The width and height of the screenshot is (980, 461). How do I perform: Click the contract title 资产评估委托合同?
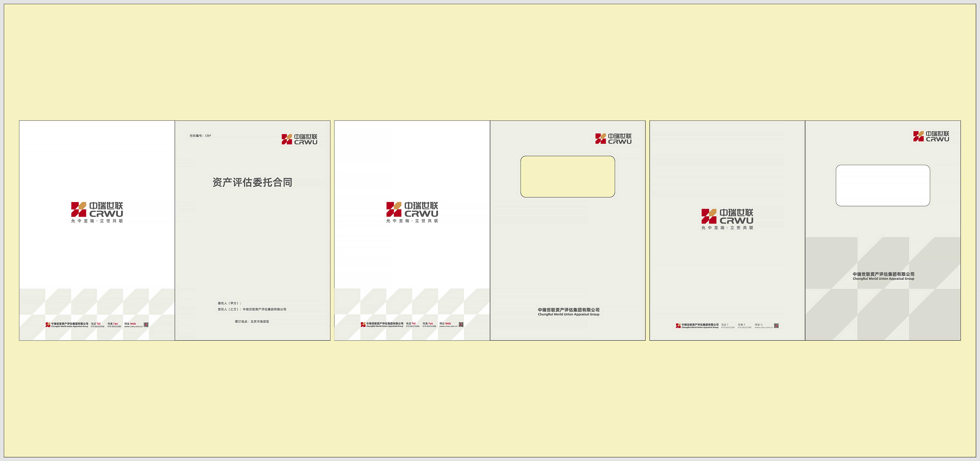tap(252, 182)
